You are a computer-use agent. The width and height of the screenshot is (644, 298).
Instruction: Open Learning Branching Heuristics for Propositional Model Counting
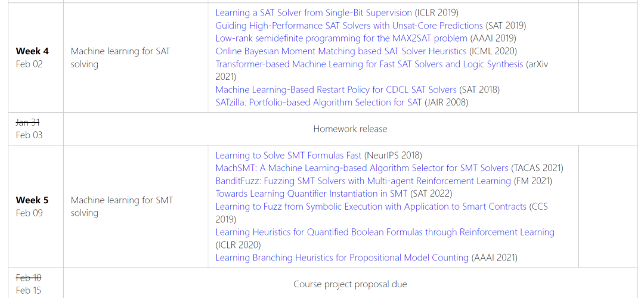[x=342, y=257]
